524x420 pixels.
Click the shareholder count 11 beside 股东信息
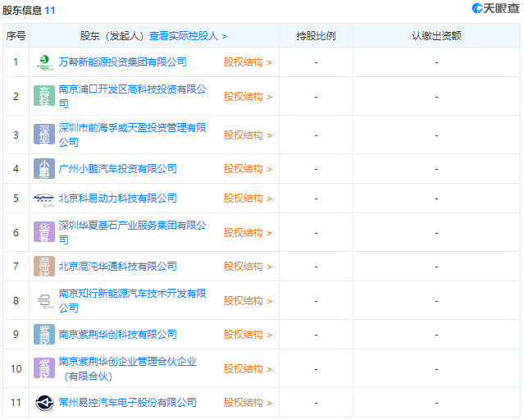50,11
